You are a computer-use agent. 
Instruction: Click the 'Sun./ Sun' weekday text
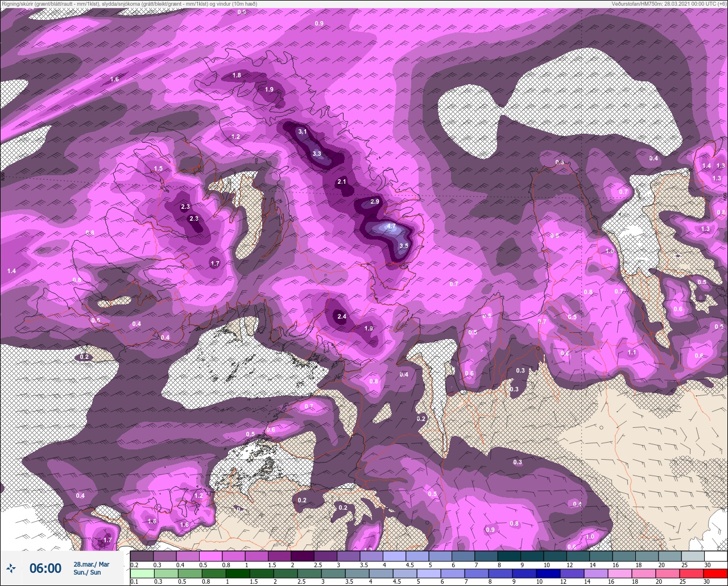tap(87, 572)
